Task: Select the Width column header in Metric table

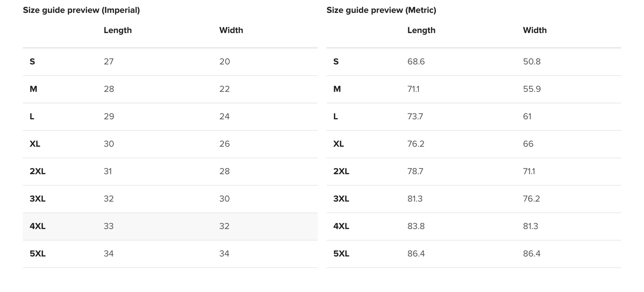Action: 534,30
